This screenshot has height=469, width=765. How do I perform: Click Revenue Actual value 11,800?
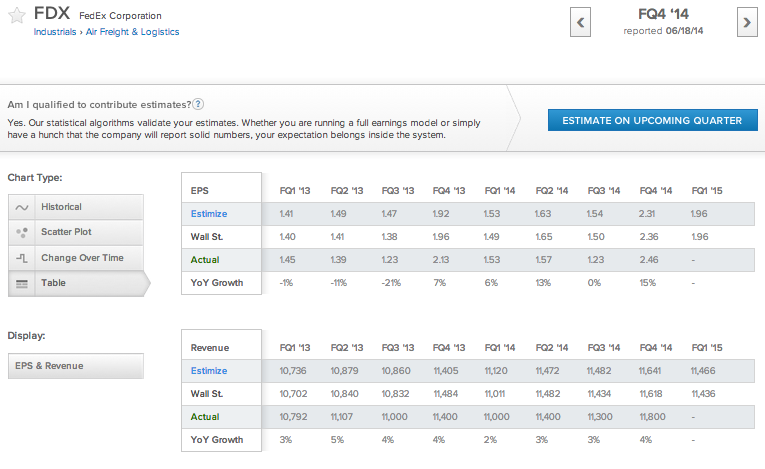pos(652,417)
